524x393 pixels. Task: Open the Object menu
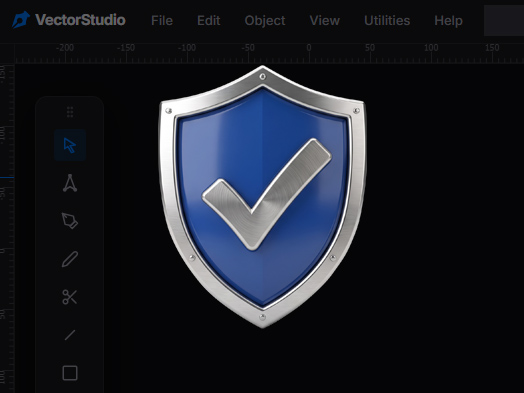265,21
